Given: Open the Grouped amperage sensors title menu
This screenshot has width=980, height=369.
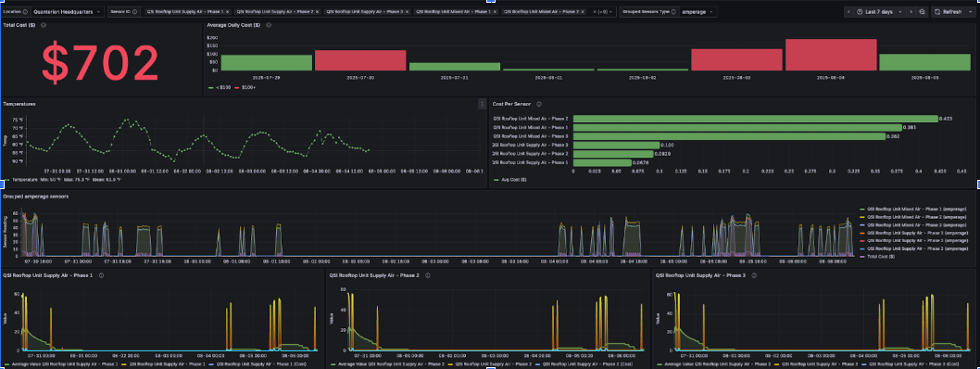Looking at the screenshot, I should pos(35,197).
